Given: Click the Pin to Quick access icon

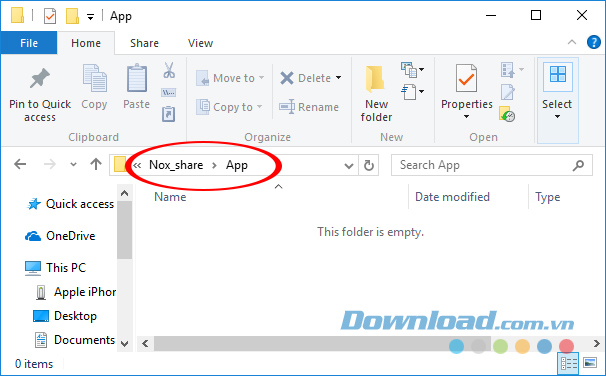Looking at the screenshot, I should coord(40,79).
